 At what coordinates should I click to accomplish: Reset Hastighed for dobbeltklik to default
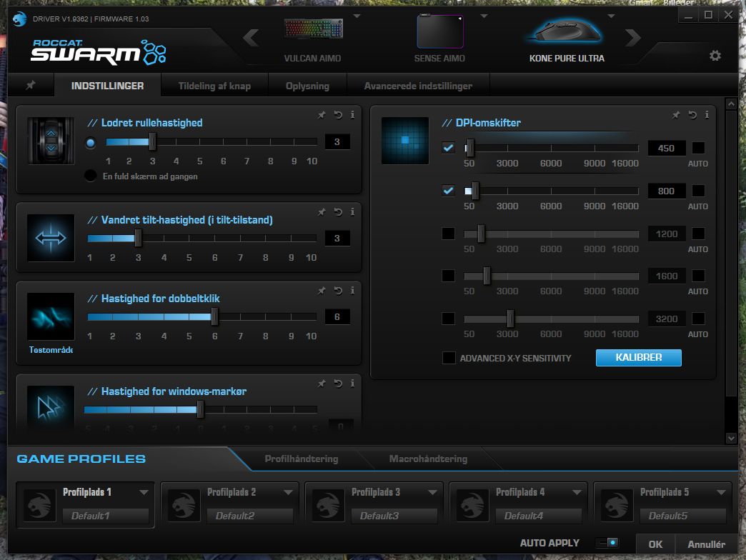[338, 291]
